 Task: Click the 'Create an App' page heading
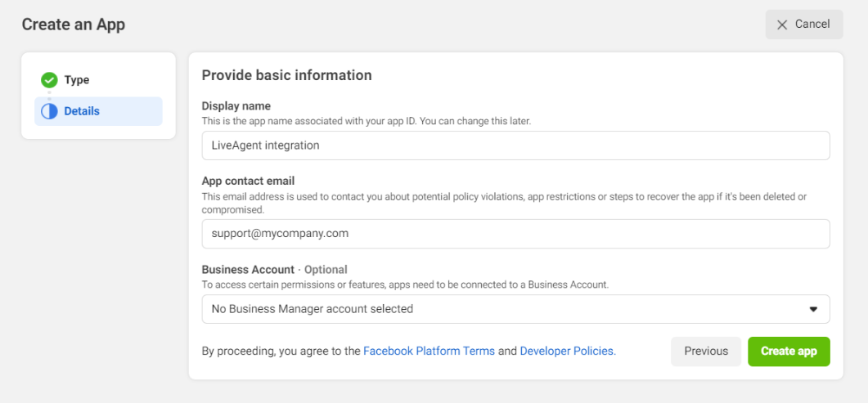pyautogui.click(x=74, y=25)
